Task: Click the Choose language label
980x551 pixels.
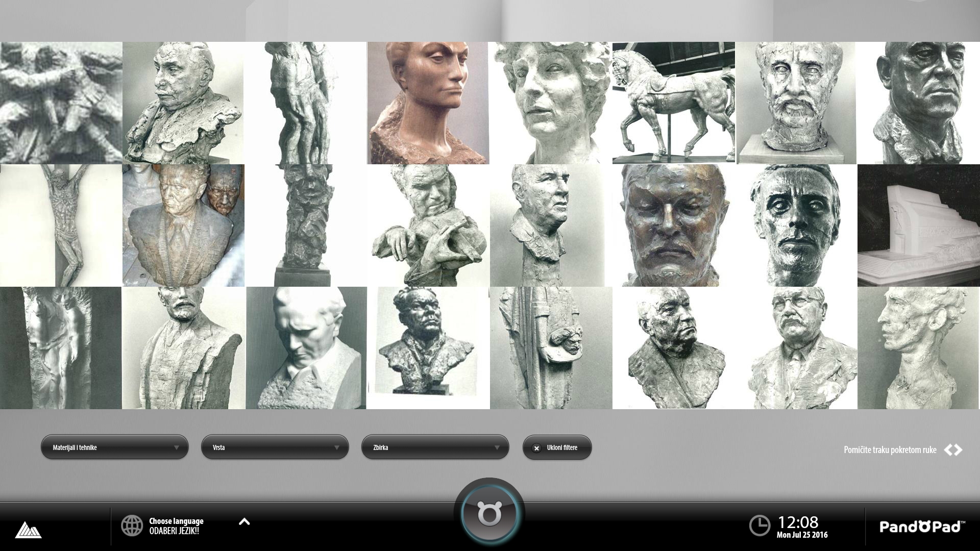Action: tap(176, 521)
